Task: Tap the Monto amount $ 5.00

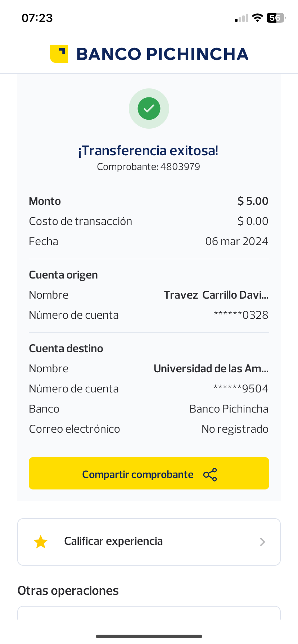Action: (253, 201)
